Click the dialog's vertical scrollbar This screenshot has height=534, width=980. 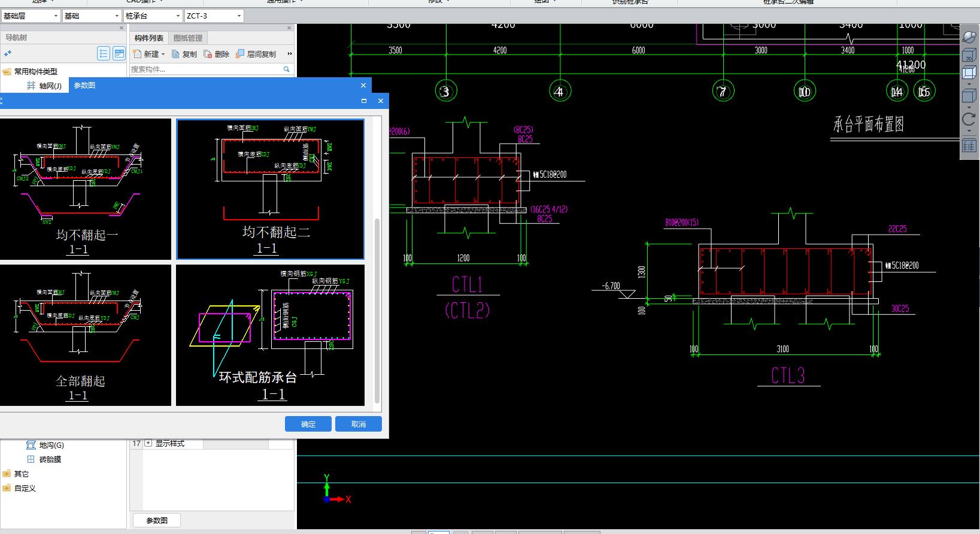(x=377, y=311)
